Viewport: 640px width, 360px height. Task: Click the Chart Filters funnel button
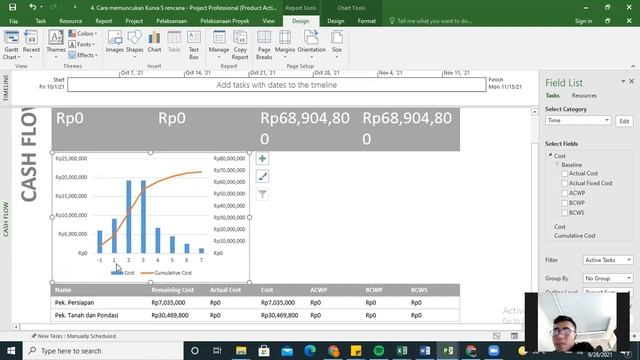pos(262,194)
